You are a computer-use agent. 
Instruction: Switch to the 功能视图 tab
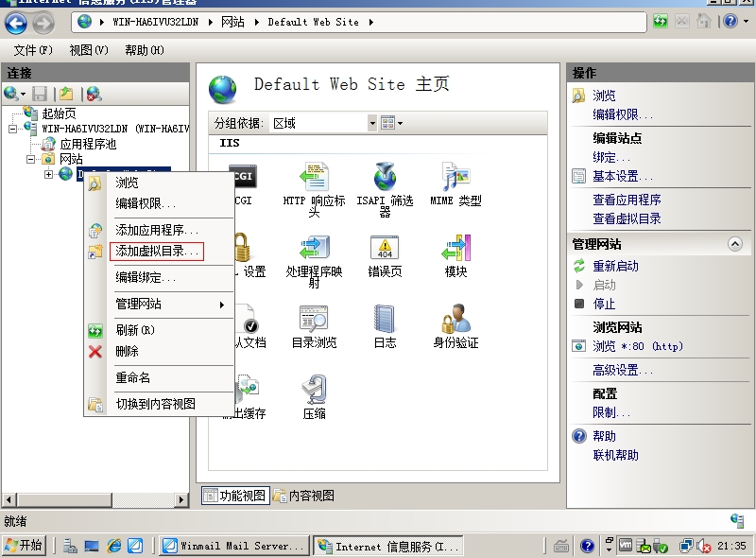[x=235, y=496]
